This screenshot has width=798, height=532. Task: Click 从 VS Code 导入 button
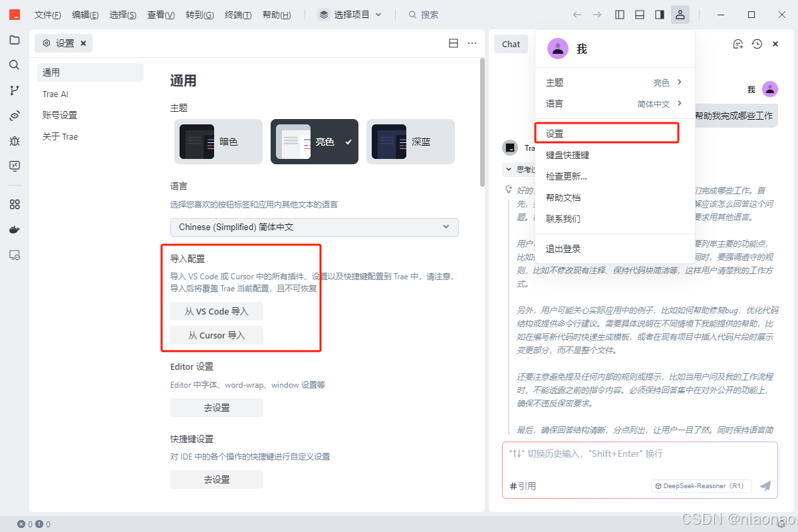[217, 311]
